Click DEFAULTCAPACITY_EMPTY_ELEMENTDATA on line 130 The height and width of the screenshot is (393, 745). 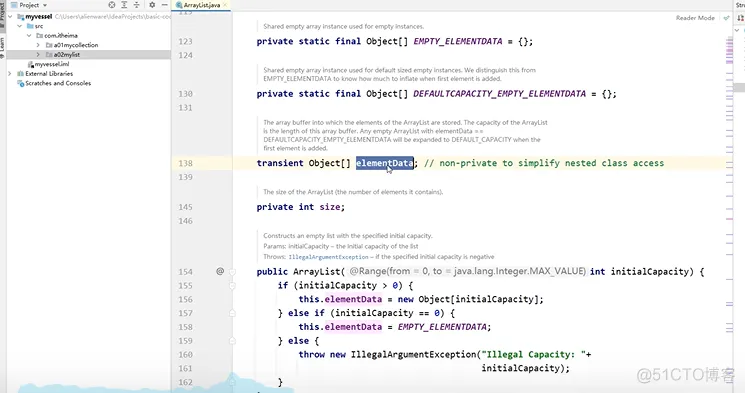tap(499, 94)
